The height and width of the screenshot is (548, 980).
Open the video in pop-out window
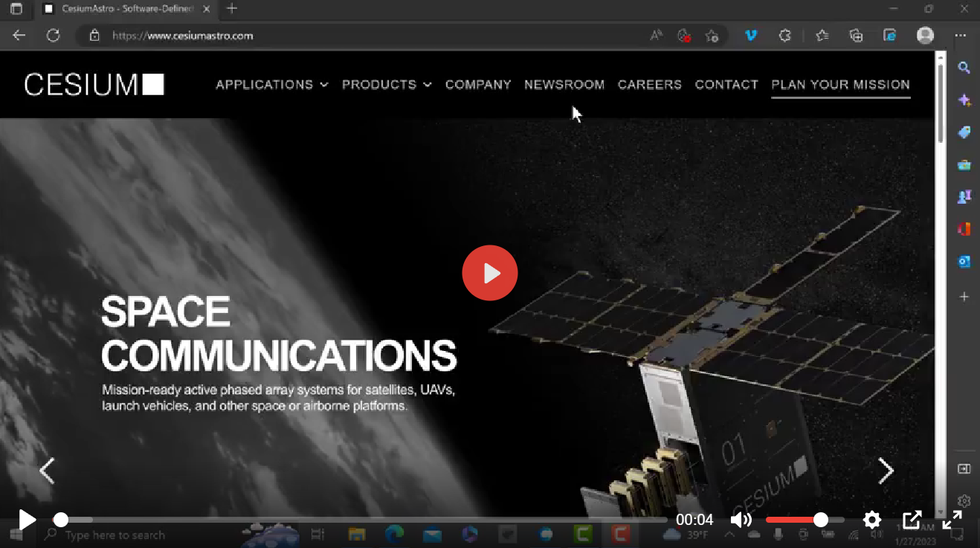point(912,520)
